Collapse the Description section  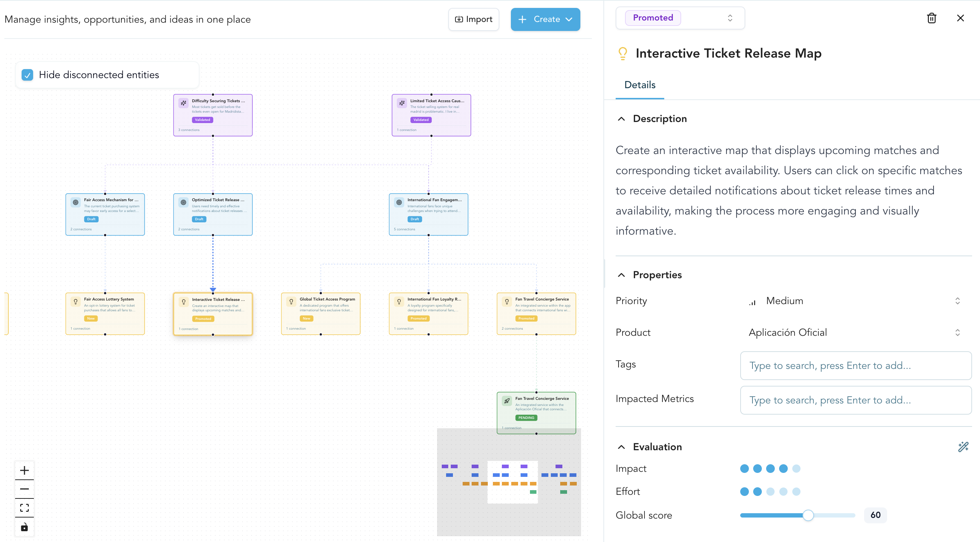[621, 119]
